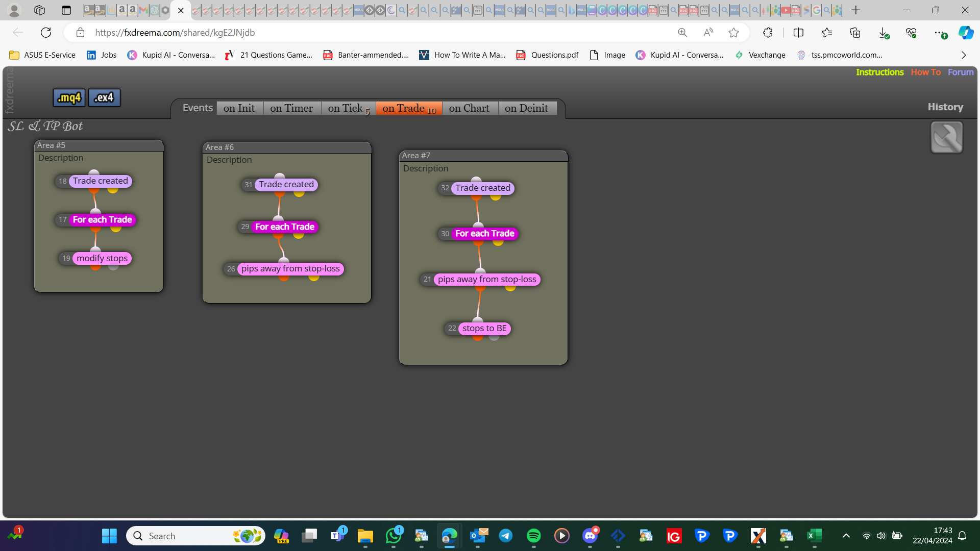
Task: Open the Copilot sidebar
Action: click(965, 33)
